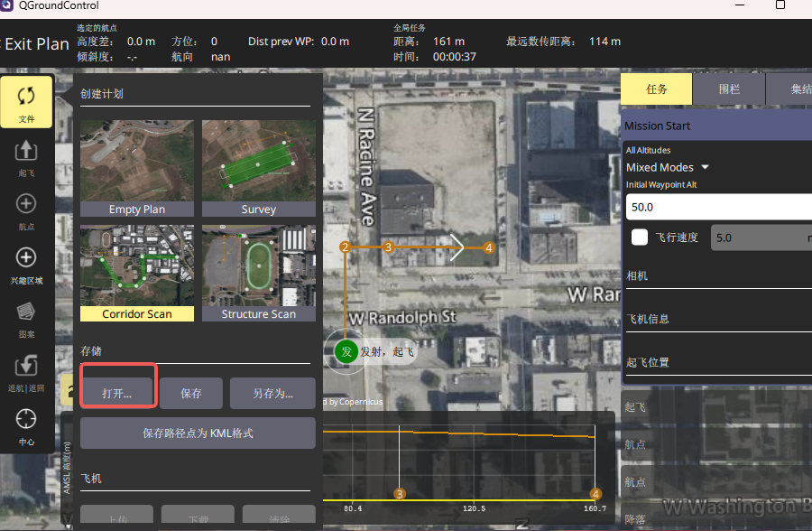Click the 存储 storage heading
The width and height of the screenshot is (812, 531).
pos(91,351)
